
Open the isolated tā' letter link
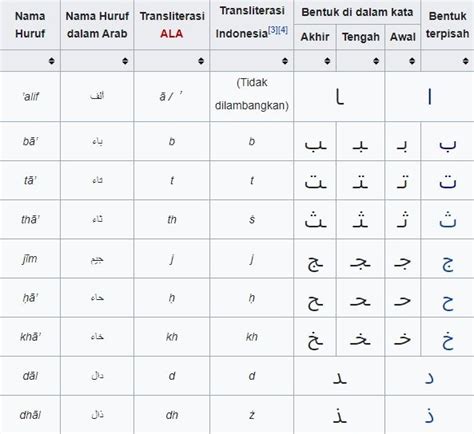(x=447, y=182)
